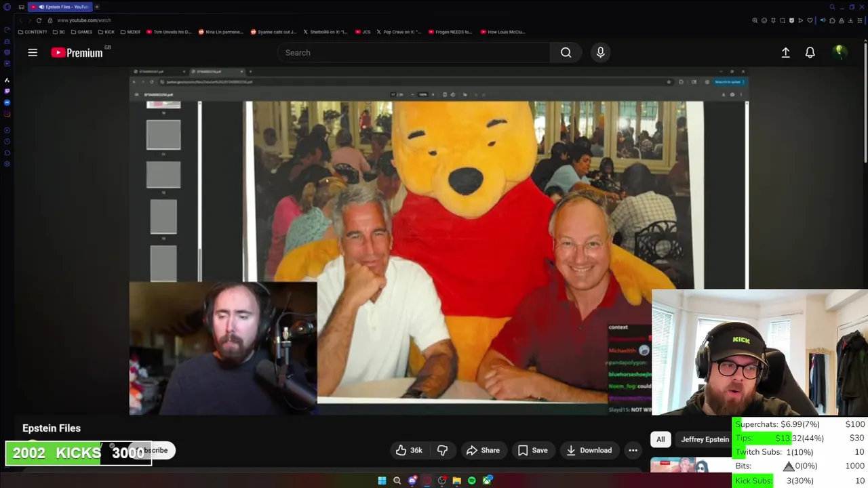Mute tab audio speaker icon
This screenshot has height=488, width=868.
[823, 20]
